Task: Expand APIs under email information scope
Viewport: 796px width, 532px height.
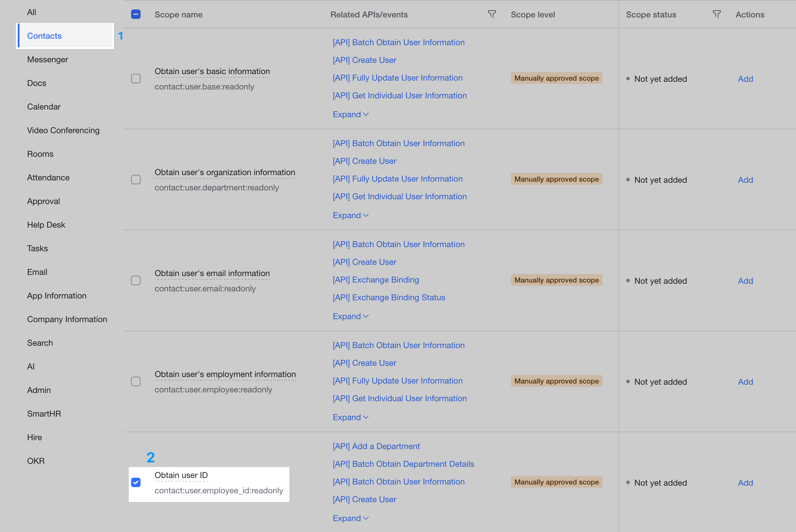Action: pyautogui.click(x=350, y=316)
